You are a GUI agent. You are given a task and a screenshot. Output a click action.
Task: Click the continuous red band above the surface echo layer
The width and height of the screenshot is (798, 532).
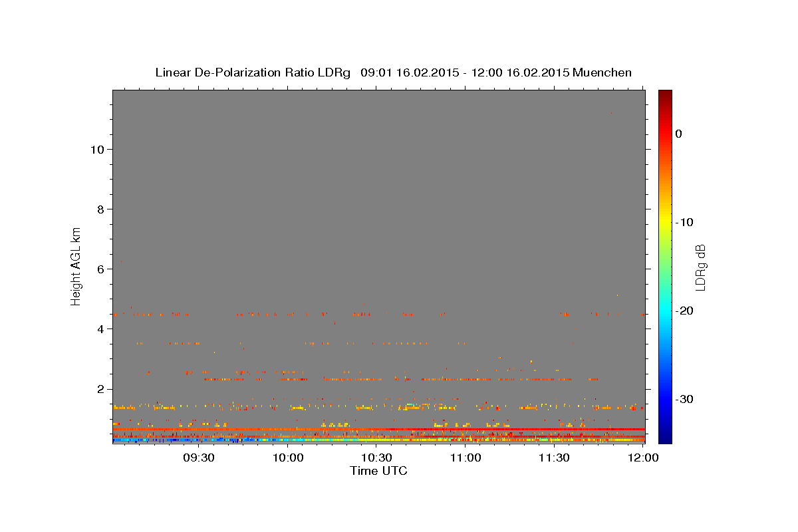point(379,430)
